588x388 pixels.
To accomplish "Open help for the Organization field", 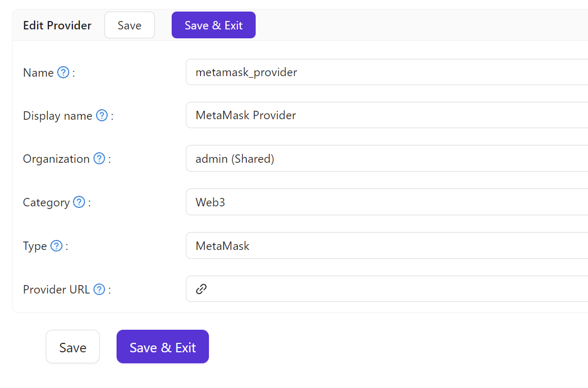I will (x=99, y=159).
